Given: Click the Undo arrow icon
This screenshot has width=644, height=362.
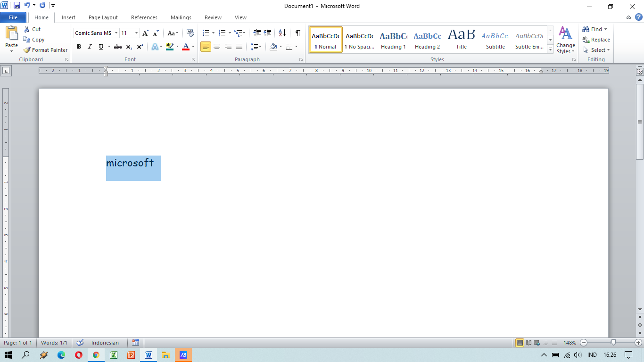Looking at the screenshot, I should 27,6.
